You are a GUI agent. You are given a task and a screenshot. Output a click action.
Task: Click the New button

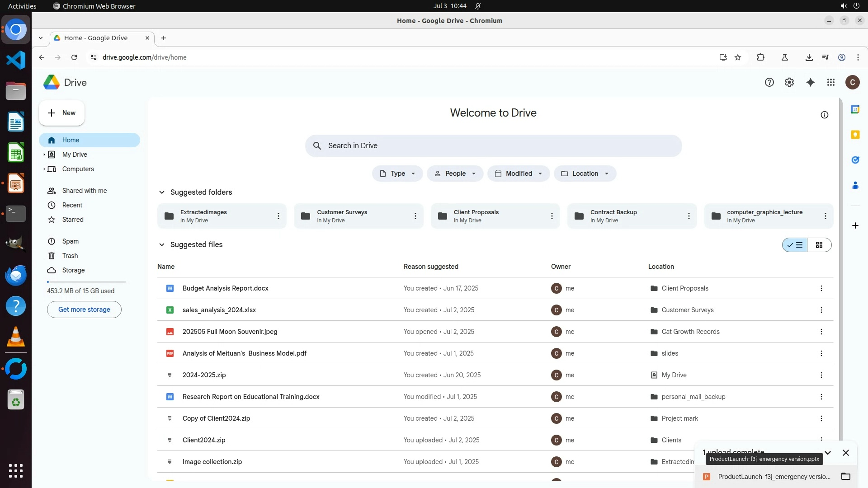coord(61,113)
